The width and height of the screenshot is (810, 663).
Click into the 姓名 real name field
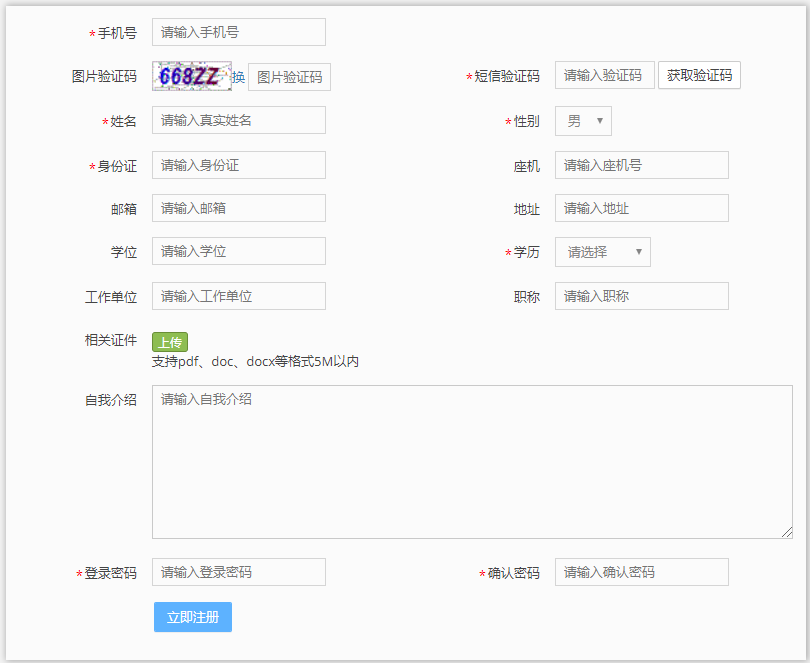click(x=239, y=120)
